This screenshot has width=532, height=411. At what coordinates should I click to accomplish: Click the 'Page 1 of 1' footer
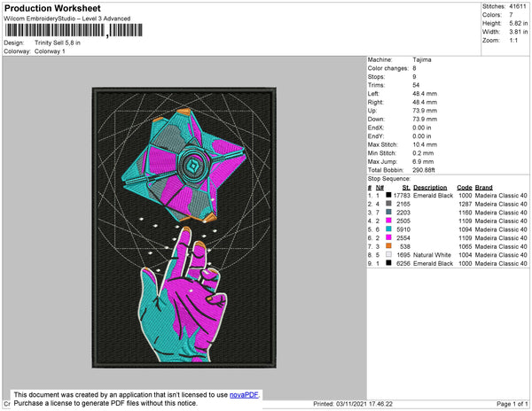pos(512,404)
